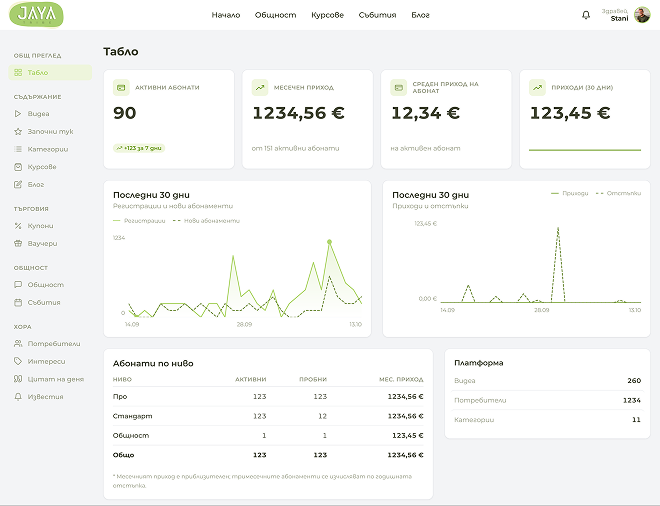
Task: Click the Интереси tag icon
Action: 18,361
